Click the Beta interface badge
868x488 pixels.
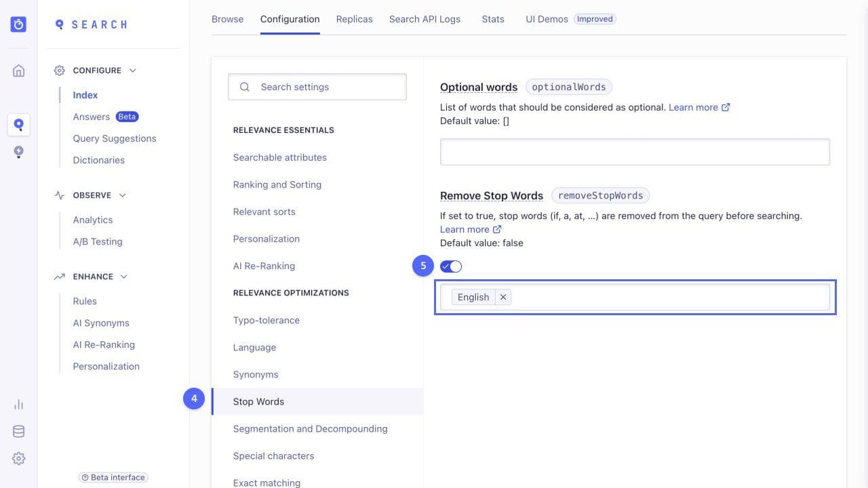click(113, 477)
